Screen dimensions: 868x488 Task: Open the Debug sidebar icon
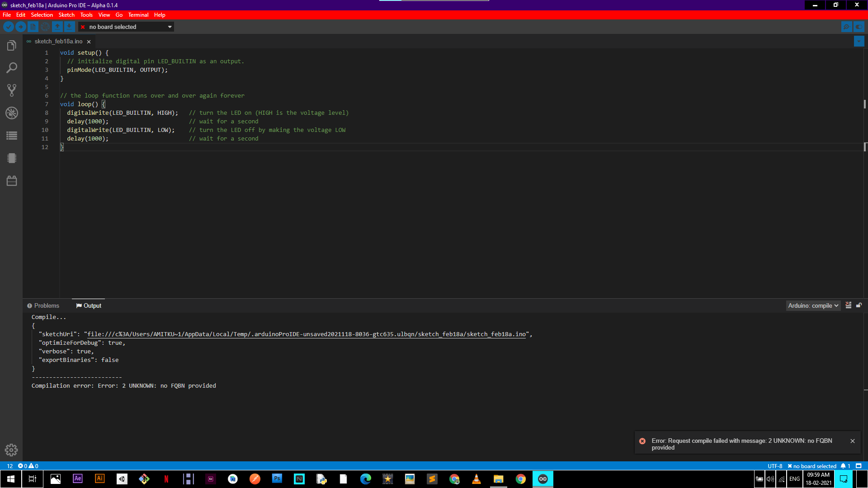[12, 113]
